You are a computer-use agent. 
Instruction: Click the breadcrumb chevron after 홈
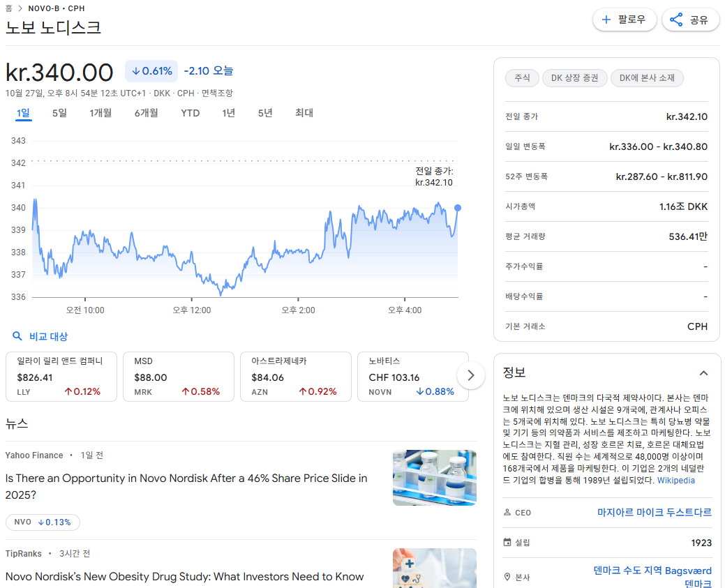(x=20, y=8)
